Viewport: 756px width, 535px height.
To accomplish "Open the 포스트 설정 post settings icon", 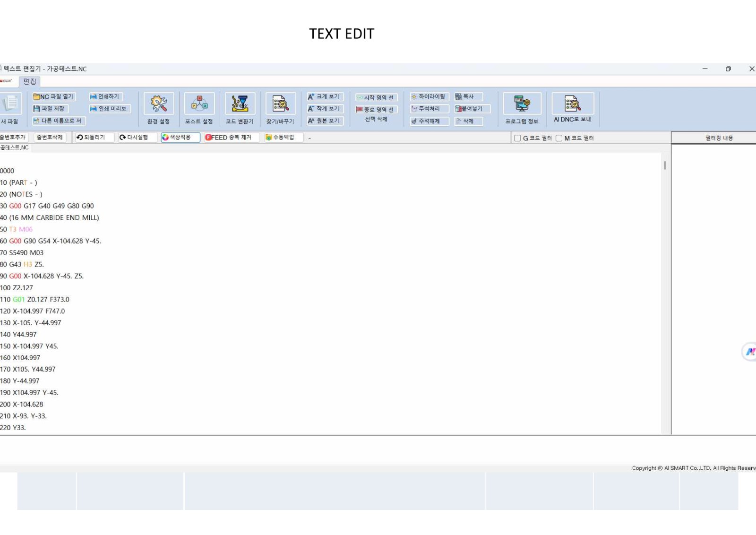I will (x=199, y=104).
